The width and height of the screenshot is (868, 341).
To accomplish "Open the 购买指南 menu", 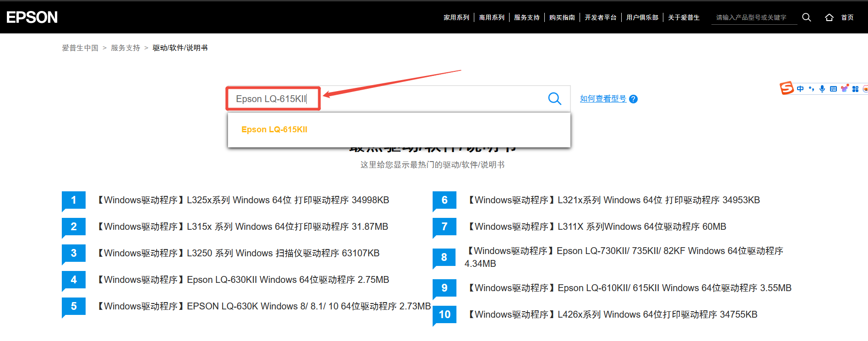I will tap(562, 17).
